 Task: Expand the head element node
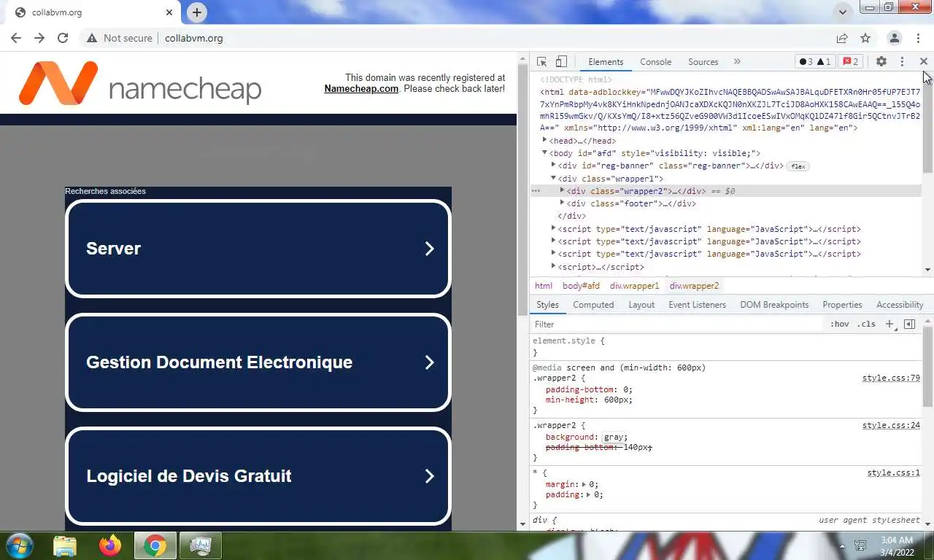pos(544,140)
